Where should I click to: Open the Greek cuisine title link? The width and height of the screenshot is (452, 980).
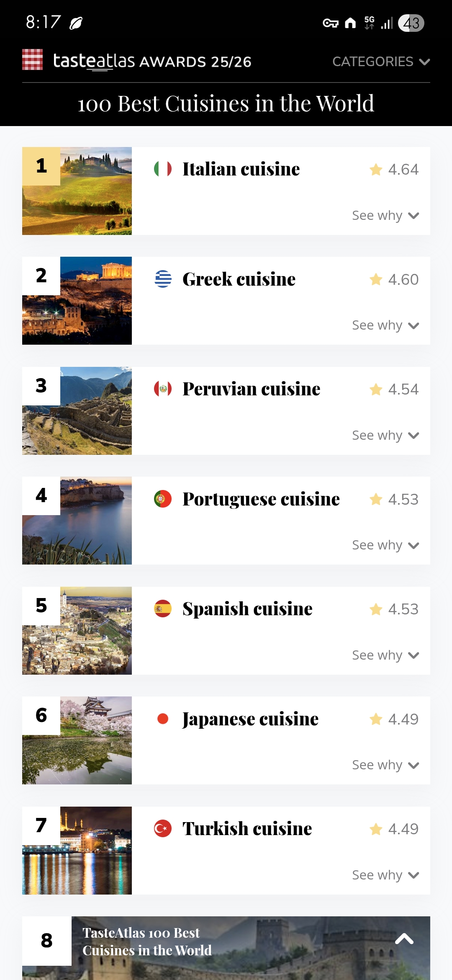(239, 279)
